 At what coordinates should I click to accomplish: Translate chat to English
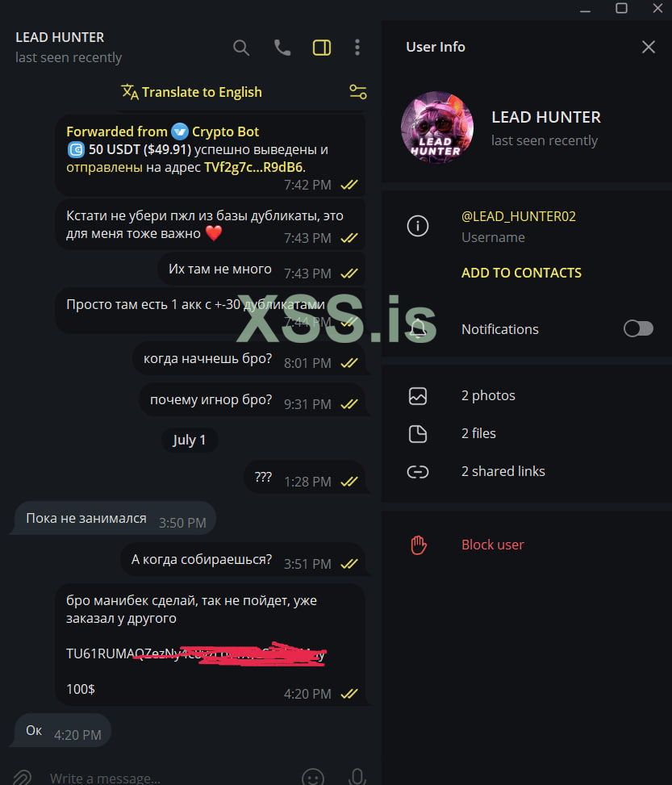coord(192,92)
